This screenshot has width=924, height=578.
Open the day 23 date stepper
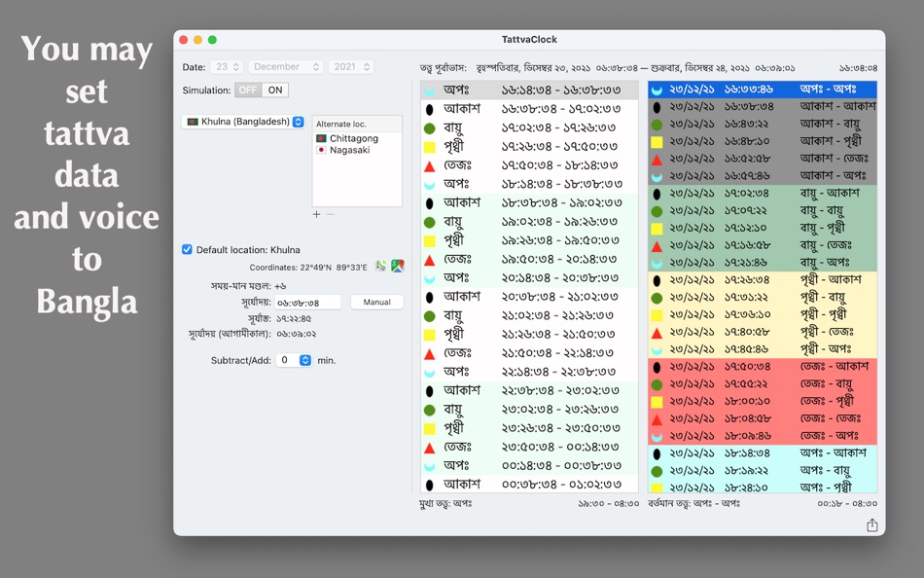pos(229,66)
